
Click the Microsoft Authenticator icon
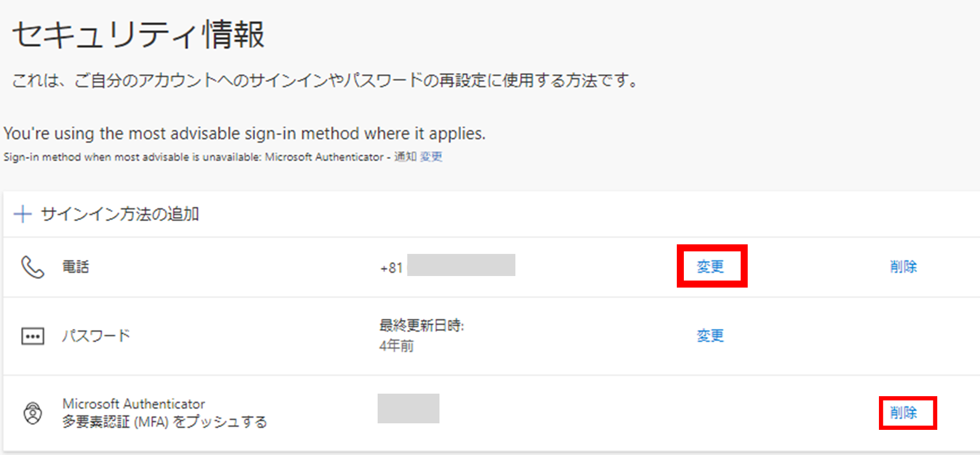pyautogui.click(x=33, y=413)
